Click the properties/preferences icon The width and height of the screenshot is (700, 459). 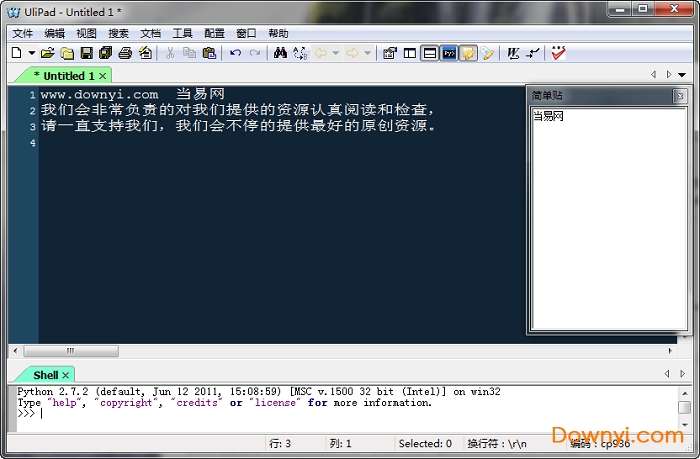coord(390,53)
